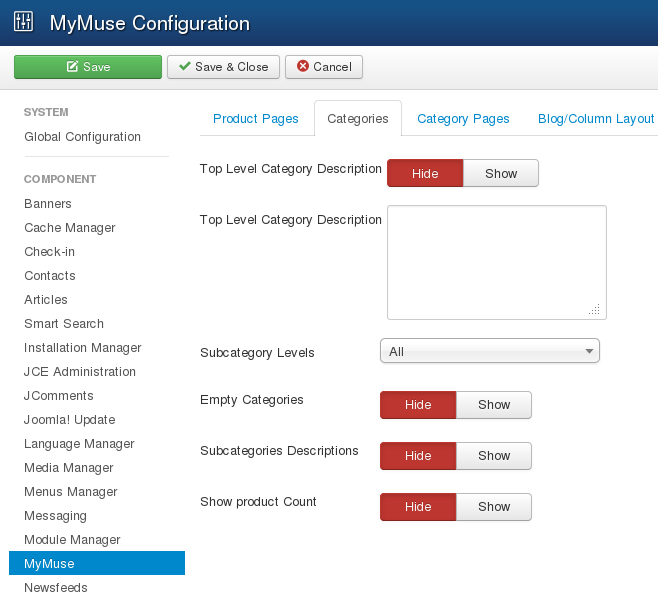Set Empty Categories to Show
658x594 pixels.
494,404
